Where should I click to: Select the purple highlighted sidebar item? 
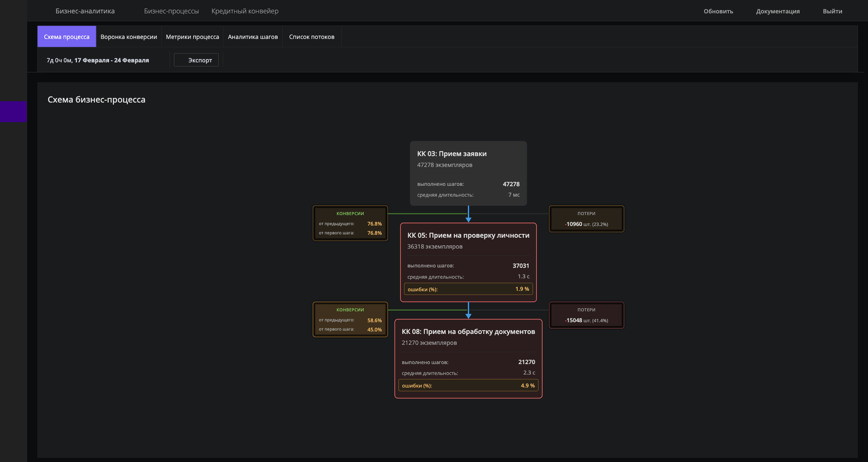pos(13,111)
